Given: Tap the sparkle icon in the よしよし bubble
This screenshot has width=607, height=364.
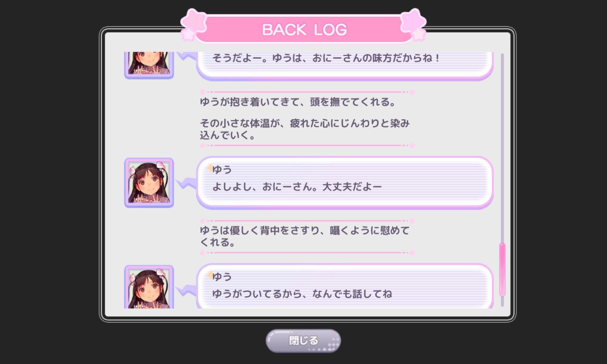Looking at the screenshot, I should (x=210, y=168).
